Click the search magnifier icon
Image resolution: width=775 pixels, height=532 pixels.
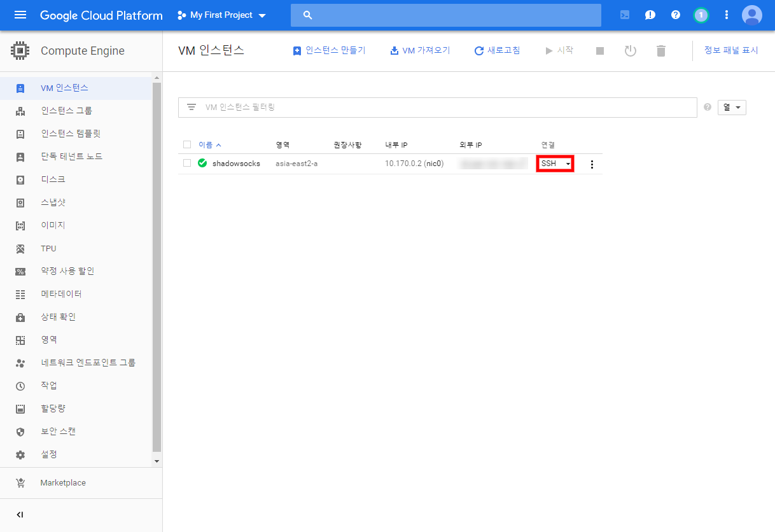(308, 15)
